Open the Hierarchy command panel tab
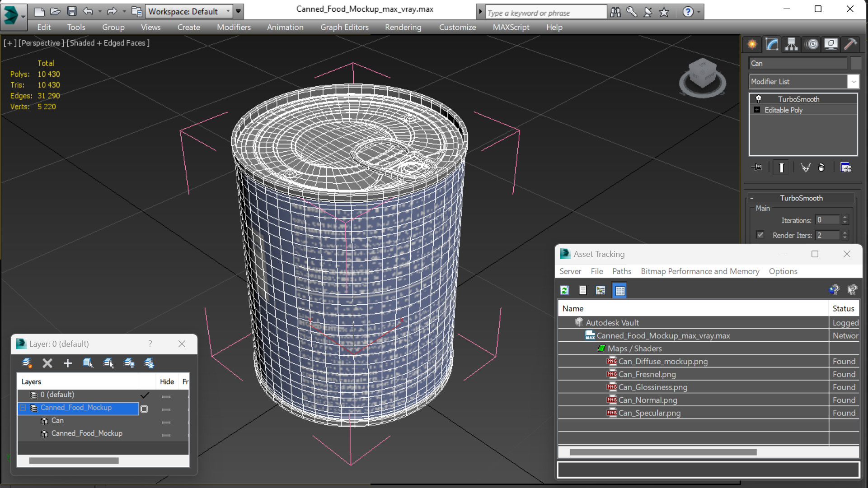Image resolution: width=868 pixels, height=488 pixels. coord(792,44)
